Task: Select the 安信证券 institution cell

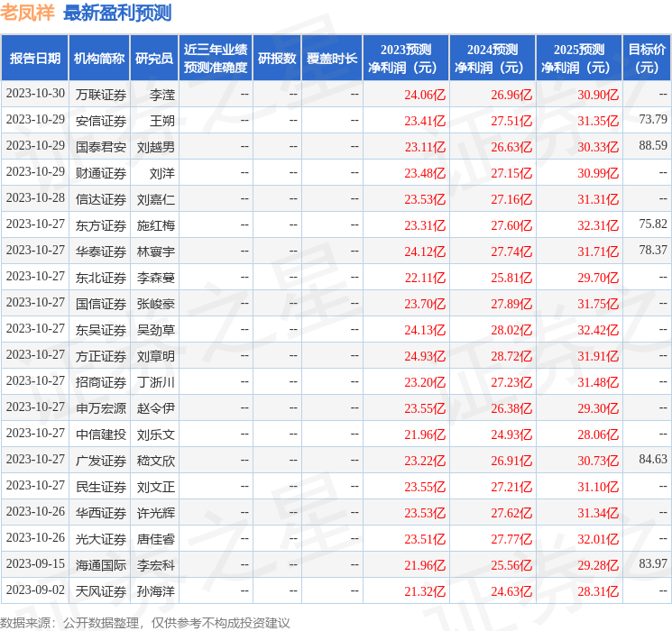Action: [x=101, y=121]
